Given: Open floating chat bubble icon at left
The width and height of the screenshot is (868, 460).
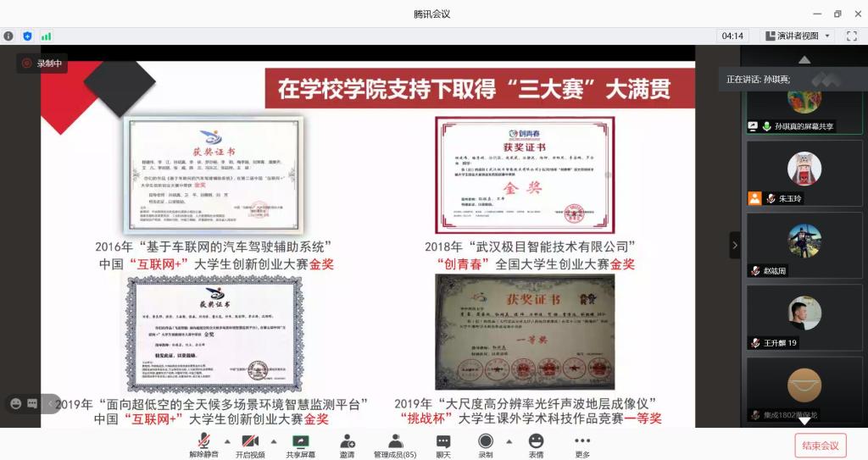Looking at the screenshot, I should [33, 403].
